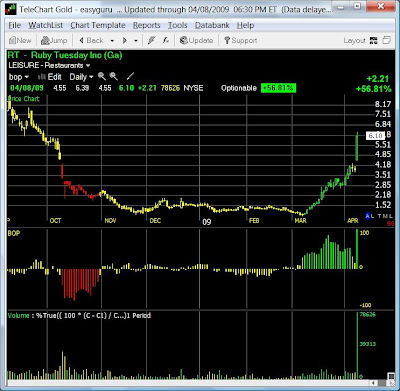Open the Reports menu

(x=146, y=25)
